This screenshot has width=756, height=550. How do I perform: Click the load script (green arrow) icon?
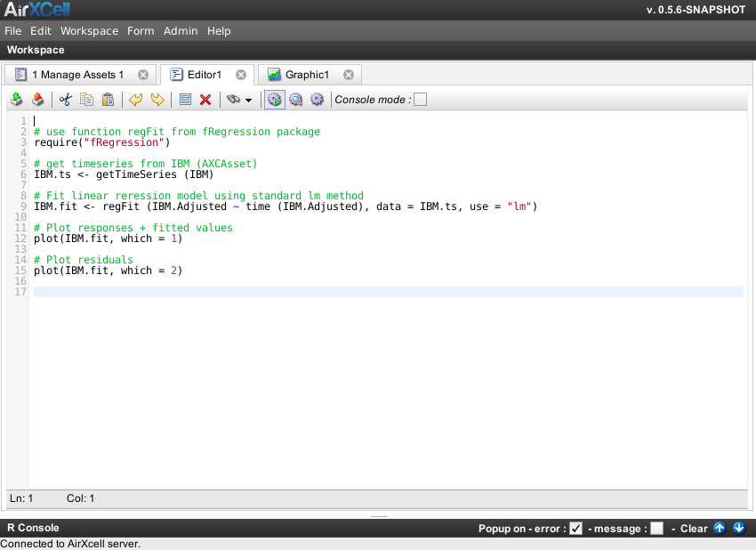(17, 100)
